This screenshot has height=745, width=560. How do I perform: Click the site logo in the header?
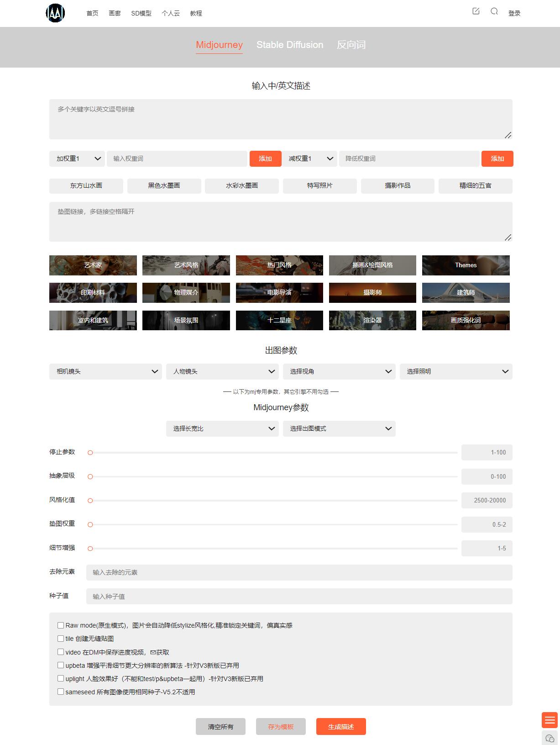tap(55, 13)
